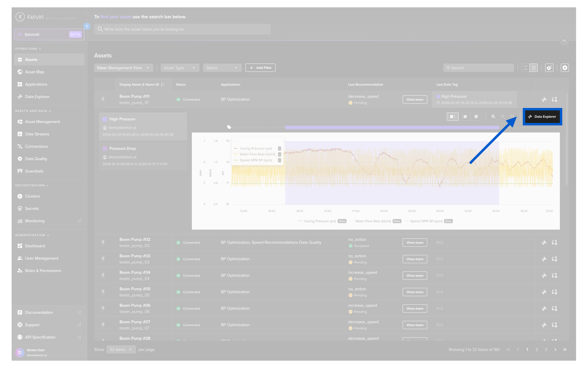
Task: Collapse the sidebar with the arrow button
Action: 87,26
